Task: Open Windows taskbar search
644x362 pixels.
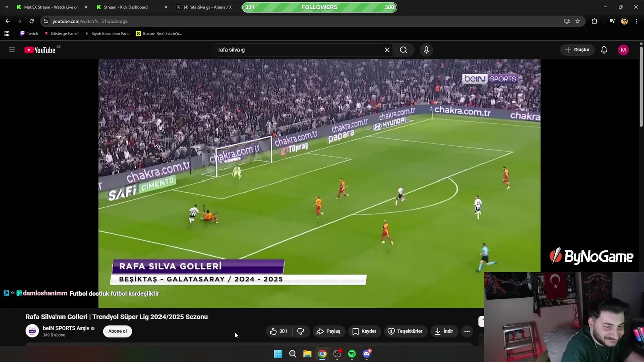Action: (292, 354)
